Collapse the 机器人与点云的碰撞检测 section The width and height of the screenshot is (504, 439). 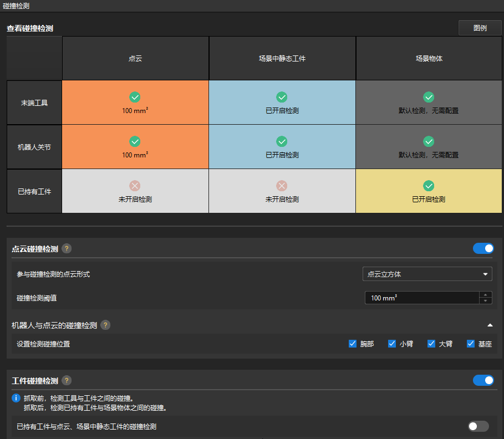(x=490, y=325)
